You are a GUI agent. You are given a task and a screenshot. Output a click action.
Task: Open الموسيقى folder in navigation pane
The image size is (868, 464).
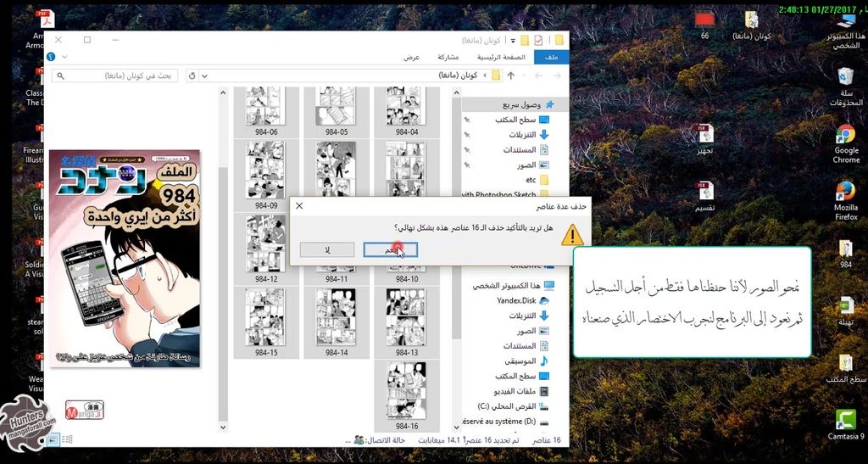pos(526,361)
